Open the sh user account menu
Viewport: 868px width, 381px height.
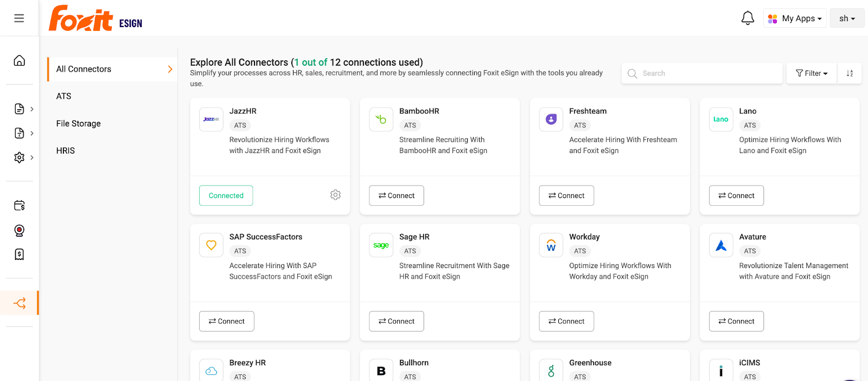click(847, 18)
